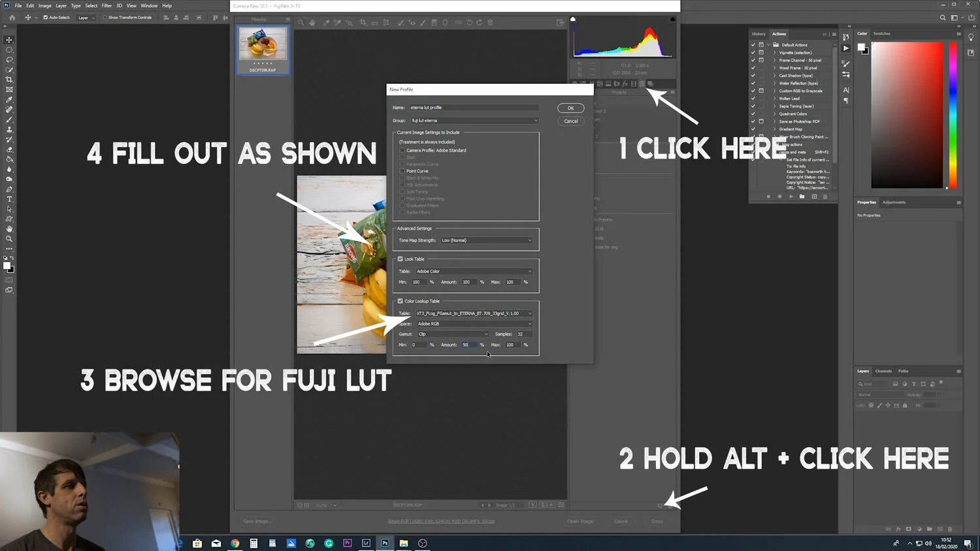This screenshot has height=551, width=980.
Task: Open the Window menu
Action: [x=149, y=5]
